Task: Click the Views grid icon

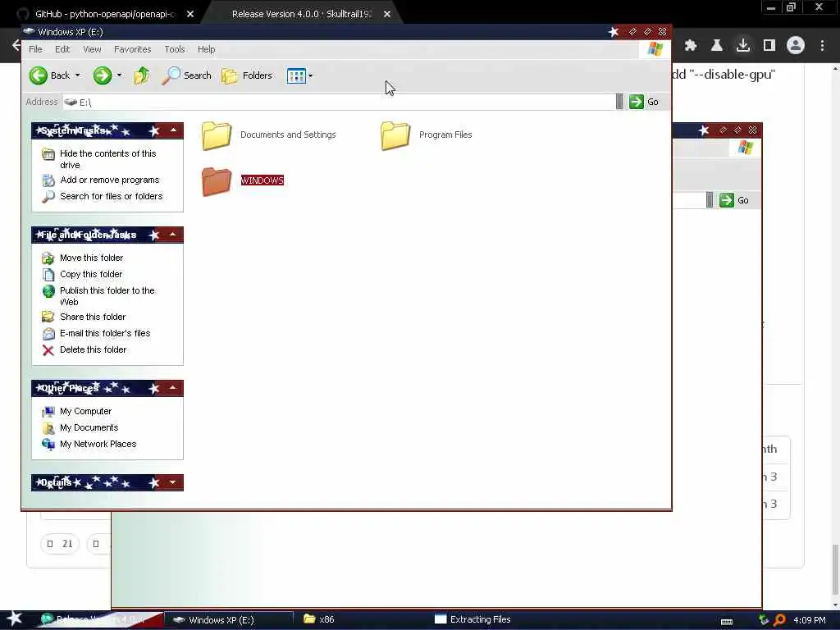Action: click(x=295, y=75)
